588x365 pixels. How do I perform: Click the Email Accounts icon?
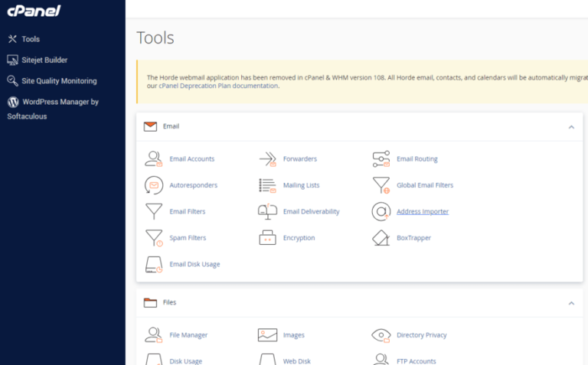(154, 159)
